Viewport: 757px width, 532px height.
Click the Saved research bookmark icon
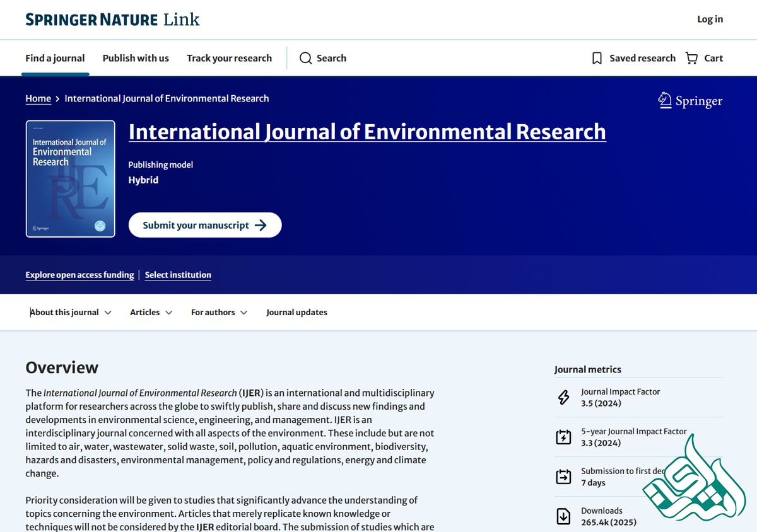pyautogui.click(x=596, y=58)
